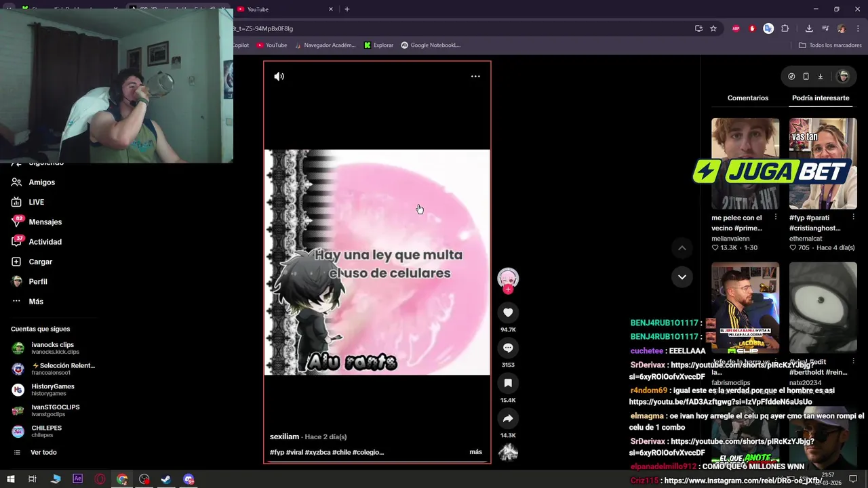The image size is (868, 488).
Task: Open the red hand blocker extension
Action: pos(752,28)
